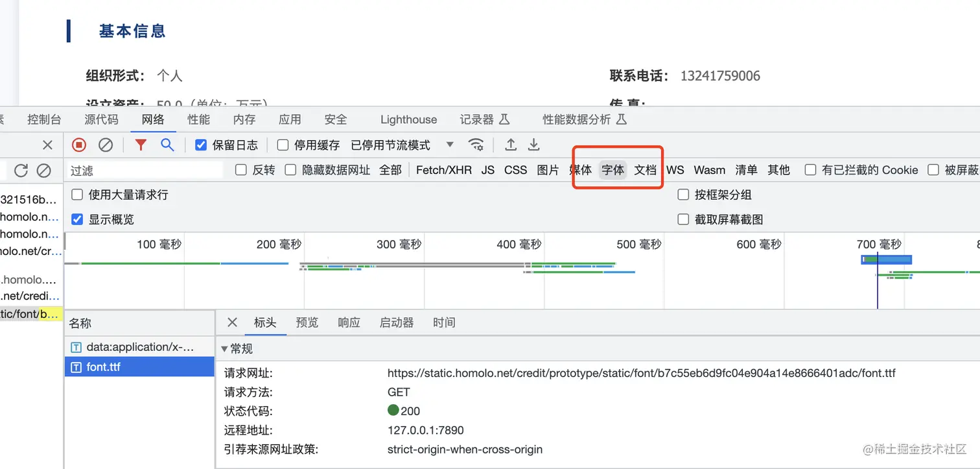Open the 内存 tab

[244, 119]
